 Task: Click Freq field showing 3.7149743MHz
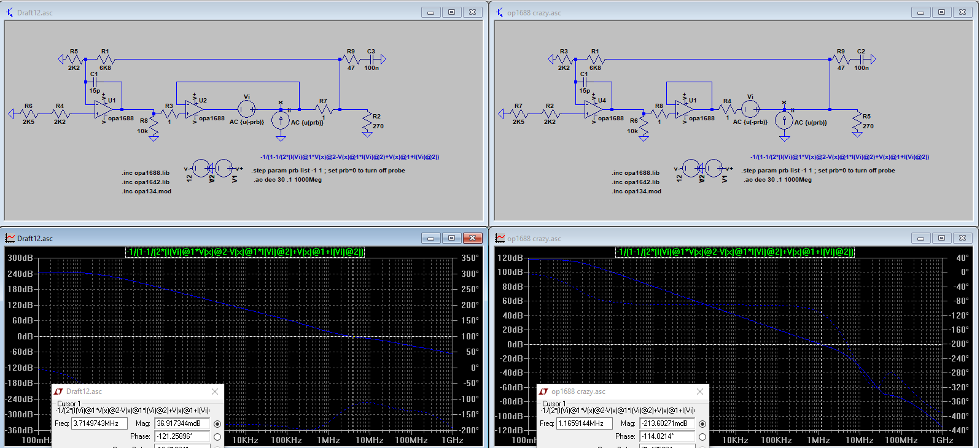coord(99,423)
